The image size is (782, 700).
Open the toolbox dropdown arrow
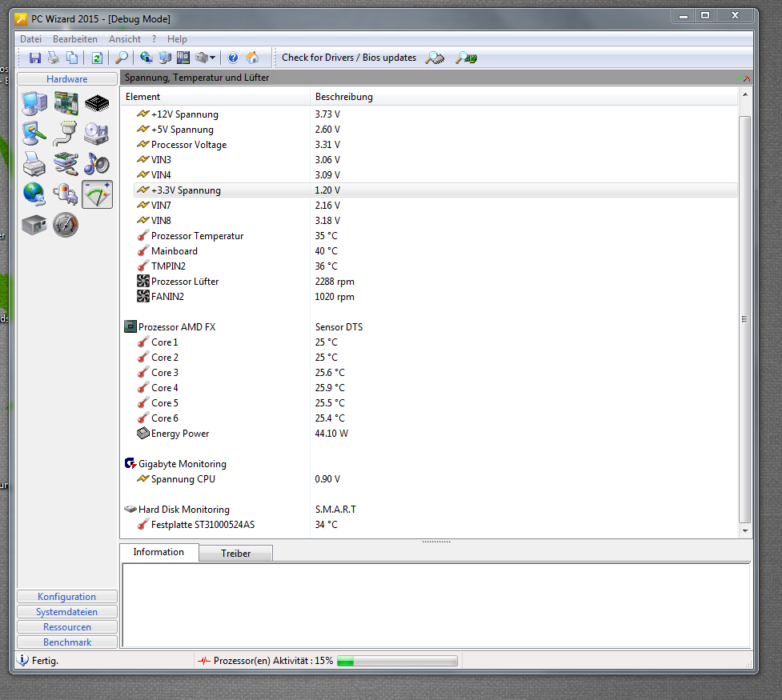click(213, 58)
